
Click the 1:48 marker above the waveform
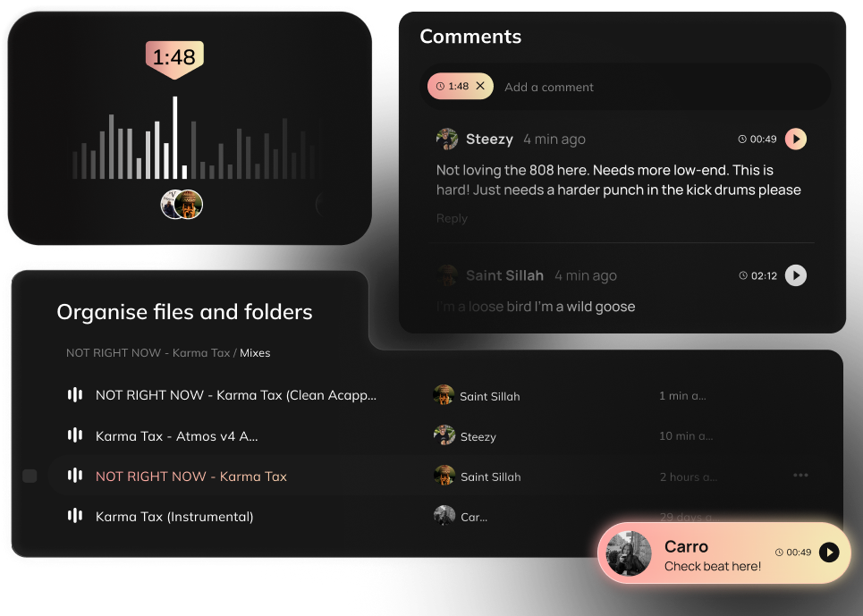(x=174, y=58)
